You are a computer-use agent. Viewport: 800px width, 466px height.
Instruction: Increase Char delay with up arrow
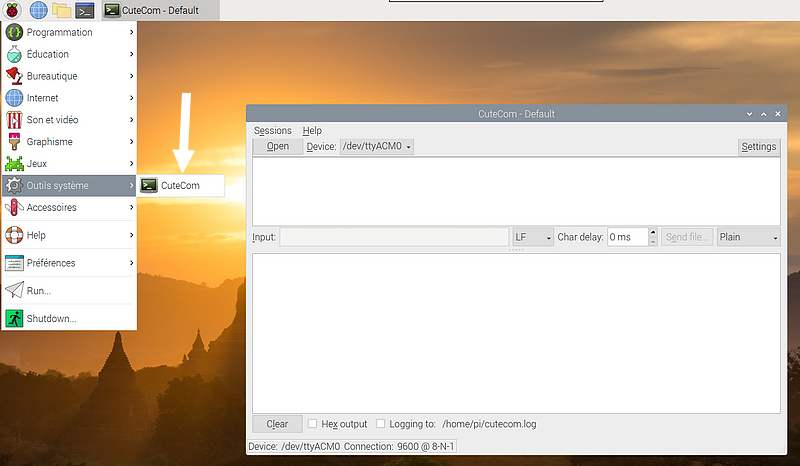653,233
